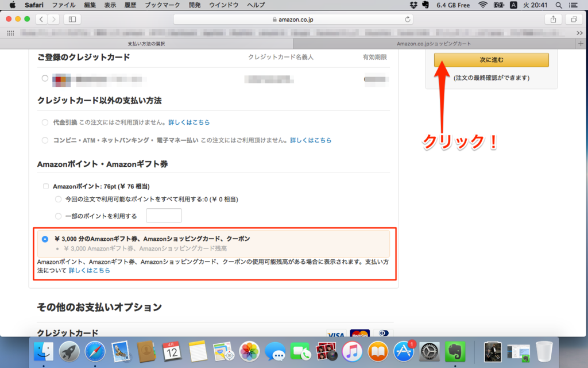Viewport: 588px width, 368px height.
Task: Reload the amazon.co.jp page
Action: 408,19
